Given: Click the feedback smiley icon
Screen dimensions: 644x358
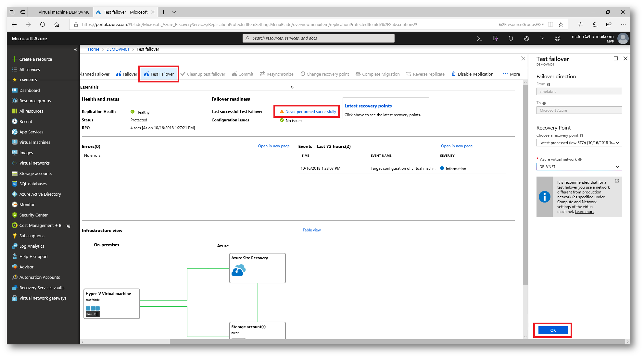Looking at the screenshot, I should 557,38.
